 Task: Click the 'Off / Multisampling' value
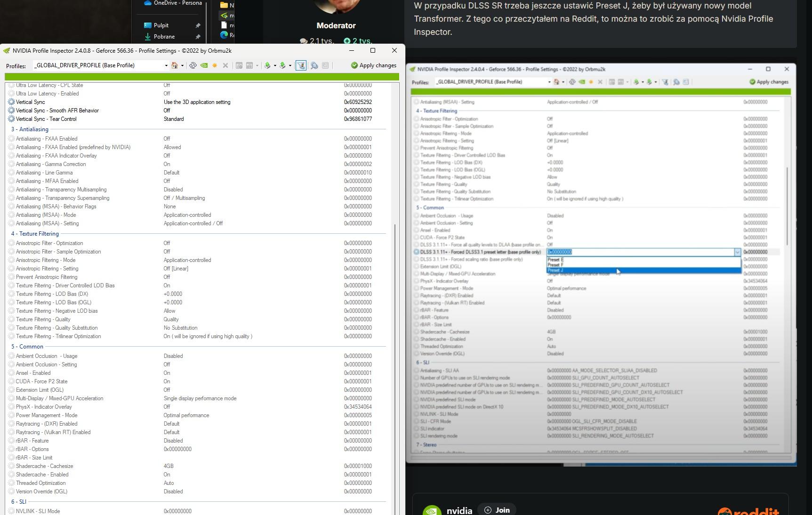coord(184,198)
